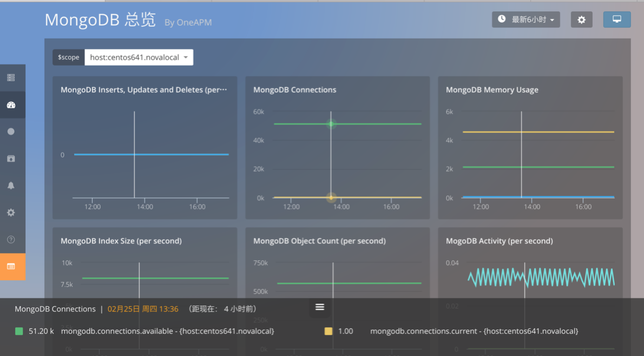The width and height of the screenshot is (644, 356).
Task: Toggle the connections.available green legend swatch
Action: [x=19, y=331]
